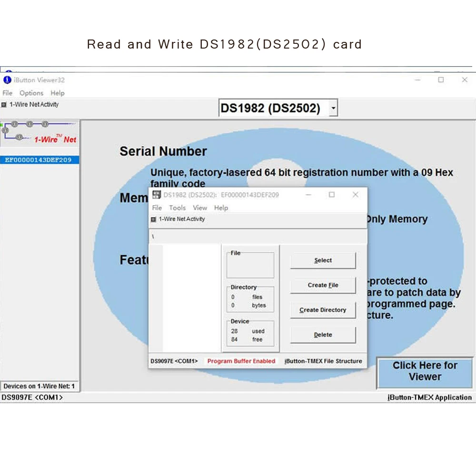Open File menu in iButton Viewer32
The width and height of the screenshot is (476, 476).
7,93
